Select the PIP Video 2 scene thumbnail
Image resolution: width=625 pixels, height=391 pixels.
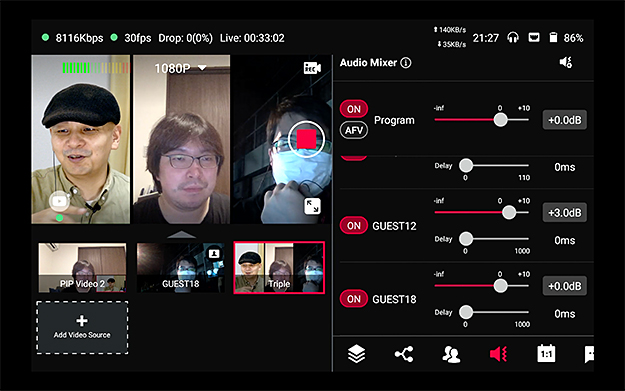(x=82, y=267)
